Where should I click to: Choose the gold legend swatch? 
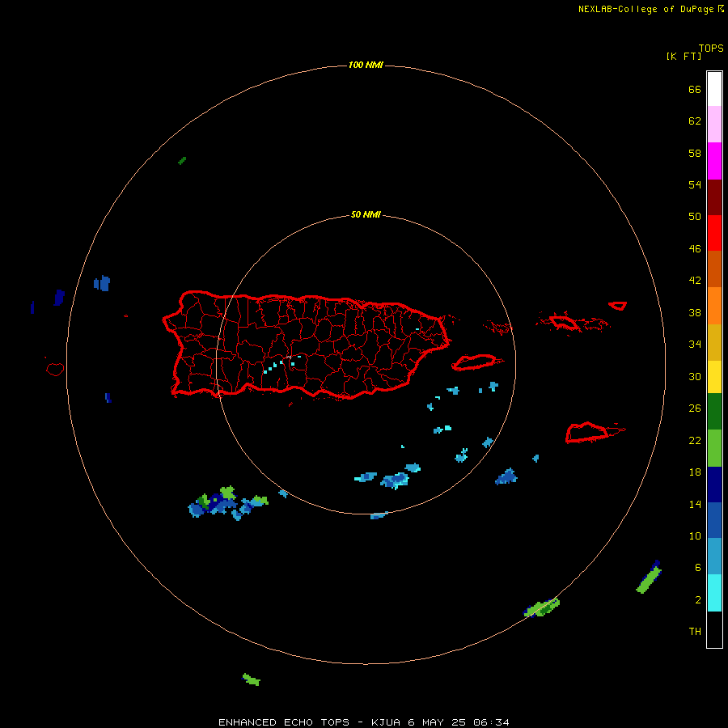coord(714,343)
